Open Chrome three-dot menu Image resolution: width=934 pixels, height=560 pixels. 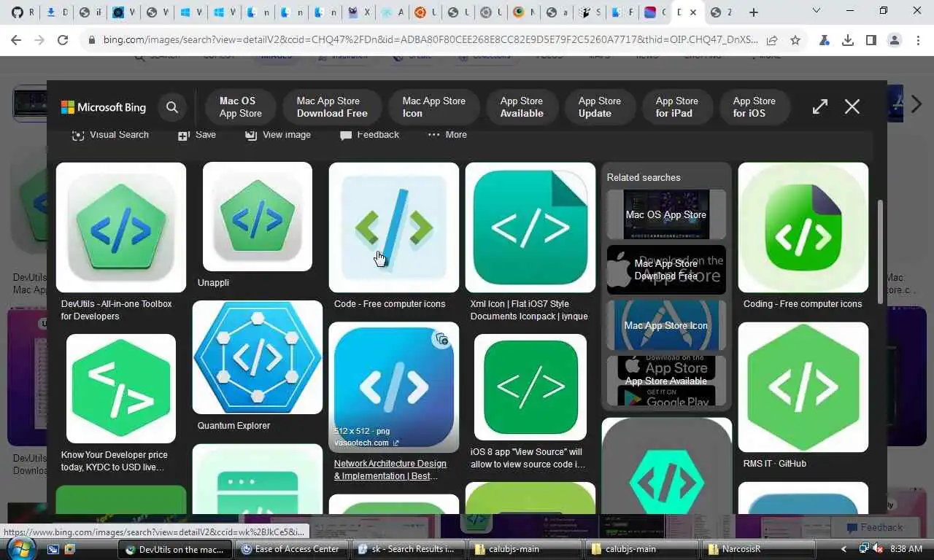click(918, 41)
